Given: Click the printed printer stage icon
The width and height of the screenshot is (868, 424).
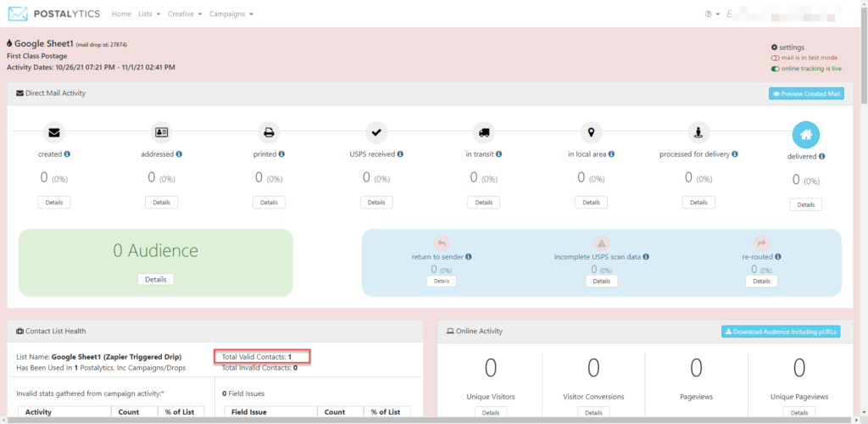Looking at the screenshot, I should point(269,133).
